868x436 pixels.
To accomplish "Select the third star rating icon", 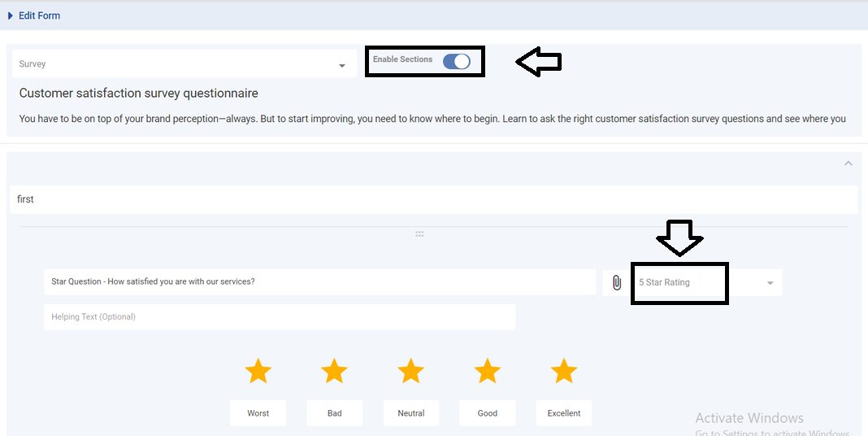I will (411, 372).
